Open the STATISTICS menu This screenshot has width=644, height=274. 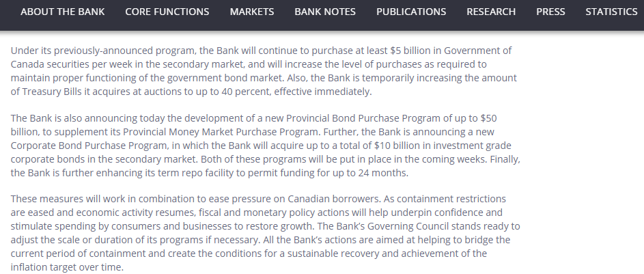(x=611, y=12)
